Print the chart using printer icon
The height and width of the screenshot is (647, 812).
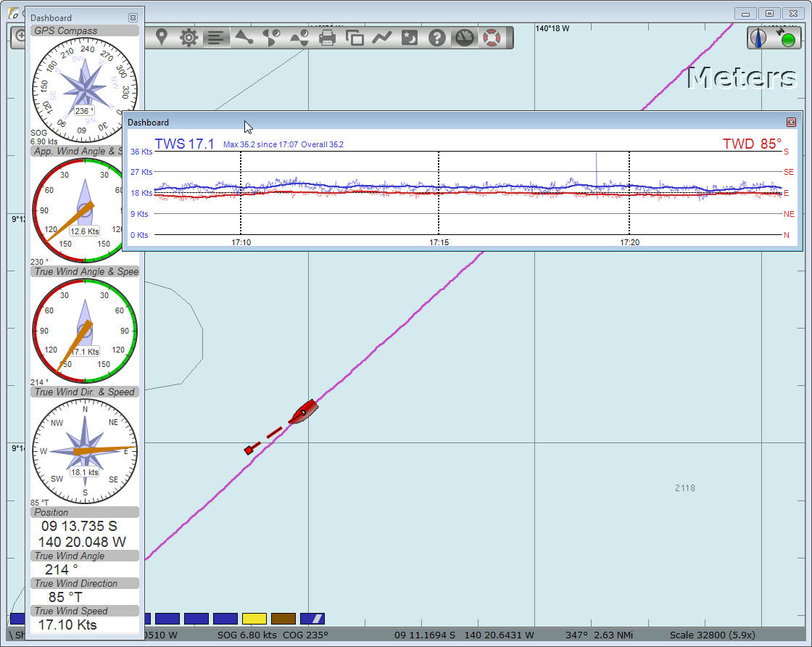pos(327,38)
